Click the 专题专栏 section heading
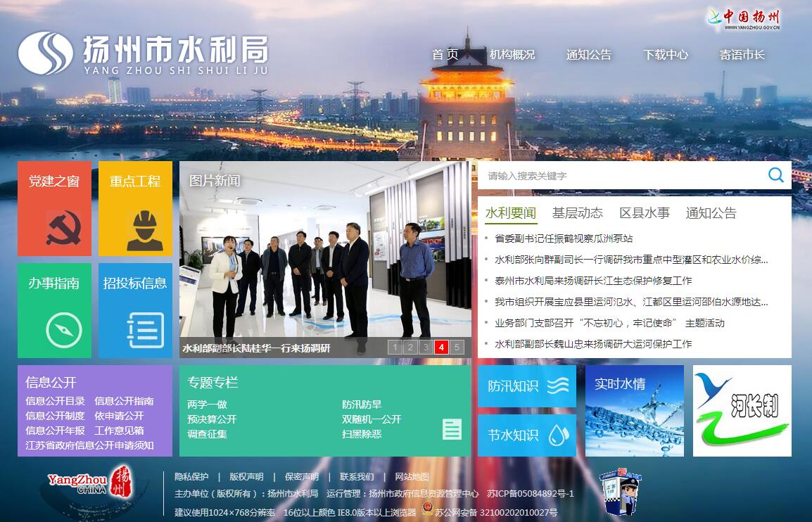Screen dimensions: 812x522 point(212,382)
